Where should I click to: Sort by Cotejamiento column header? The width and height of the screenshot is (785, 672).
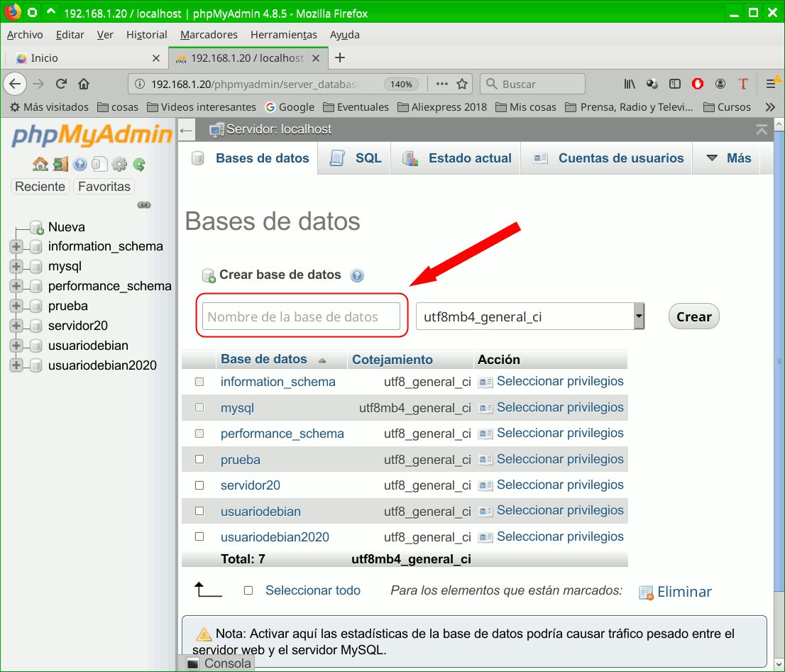pyautogui.click(x=392, y=360)
